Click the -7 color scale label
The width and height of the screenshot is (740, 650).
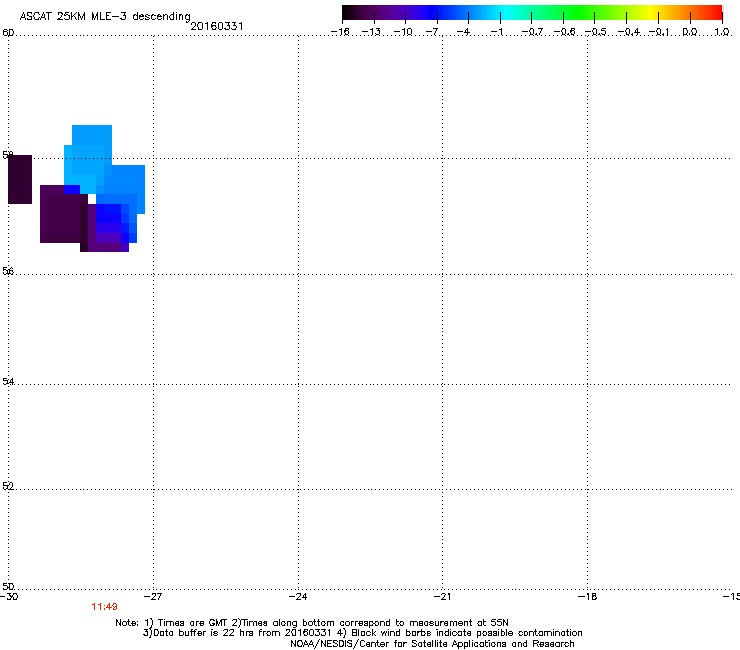[433, 32]
